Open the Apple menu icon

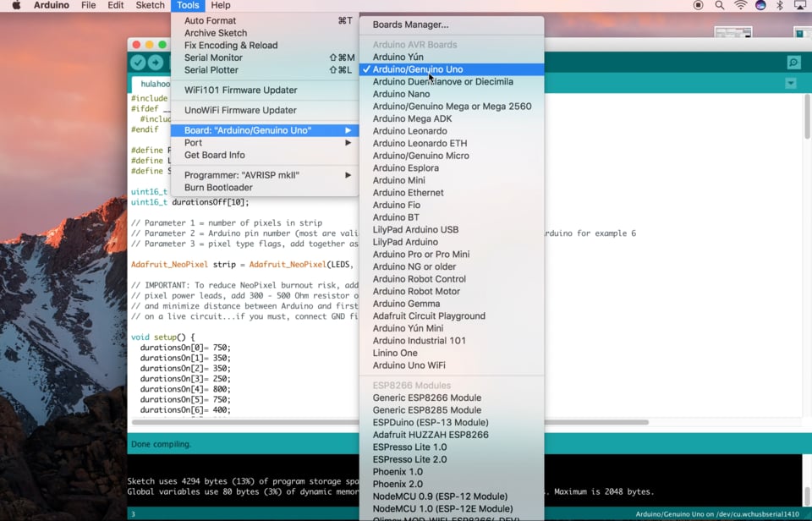16,5
